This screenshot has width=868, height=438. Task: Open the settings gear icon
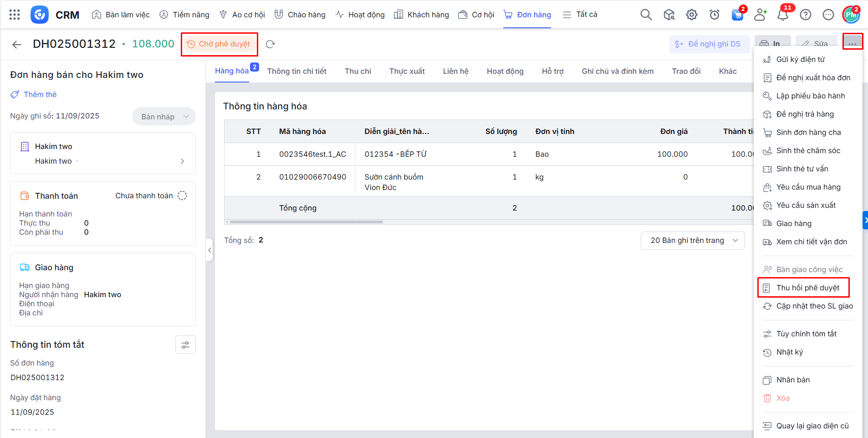(691, 15)
